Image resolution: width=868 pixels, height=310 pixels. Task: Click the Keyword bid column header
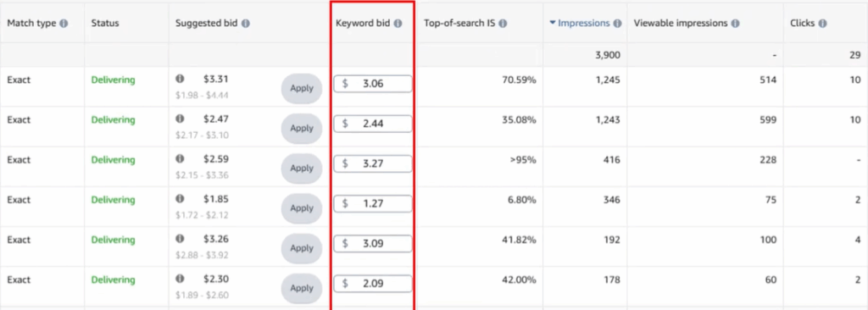pos(363,24)
